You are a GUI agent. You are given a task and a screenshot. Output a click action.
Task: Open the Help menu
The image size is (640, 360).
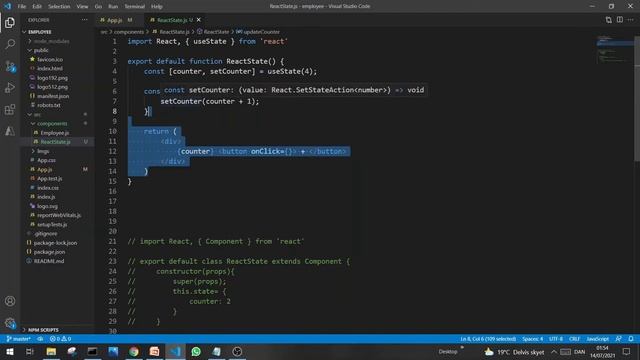coord(157,7)
